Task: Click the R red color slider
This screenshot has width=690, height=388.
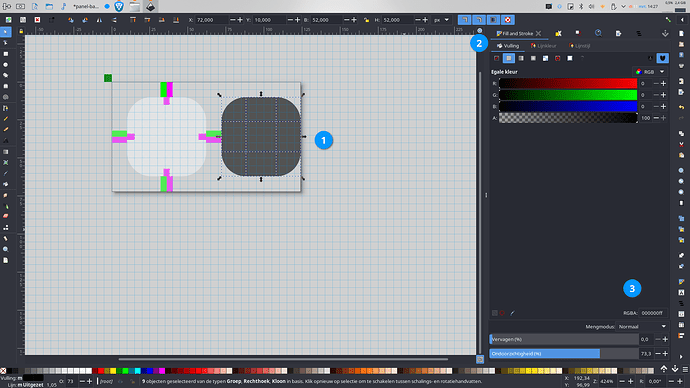Action: click(568, 83)
